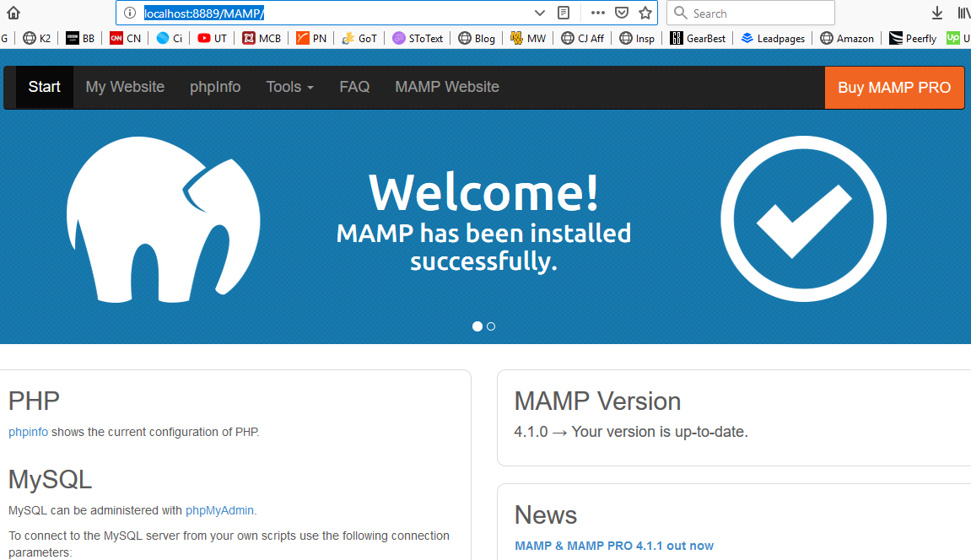971x560 pixels.
Task: Open the Library icon in toolbar
Action: tap(963, 13)
